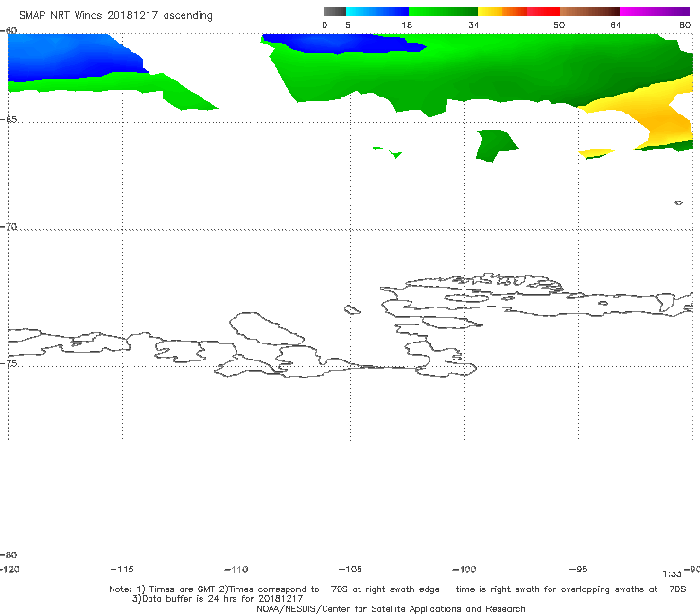
Task: Click the color bar label '34'
Action: pyautogui.click(x=474, y=25)
